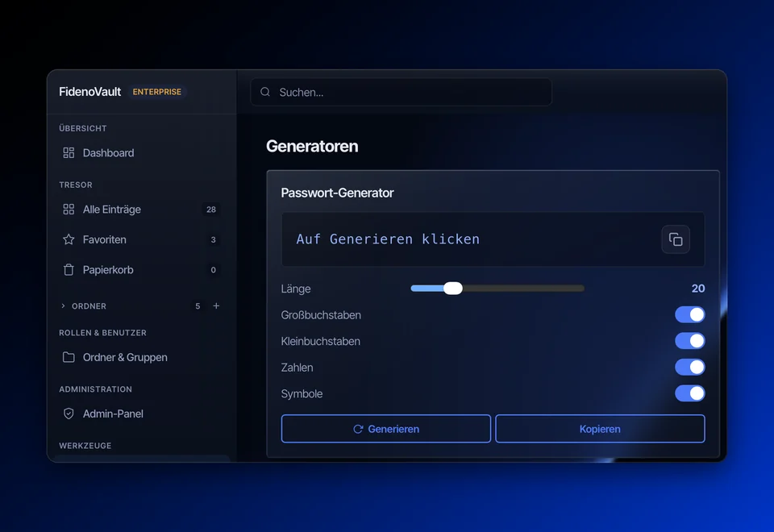774x532 pixels.
Task: Open Alle Einträge in sidebar
Action: pyautogui.click(x=140, y=210)
